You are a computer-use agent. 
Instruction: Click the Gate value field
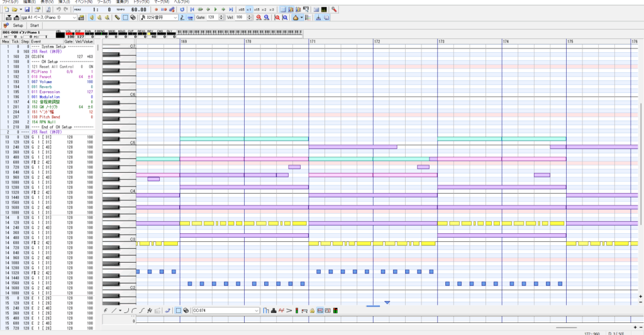pos(213,18)
